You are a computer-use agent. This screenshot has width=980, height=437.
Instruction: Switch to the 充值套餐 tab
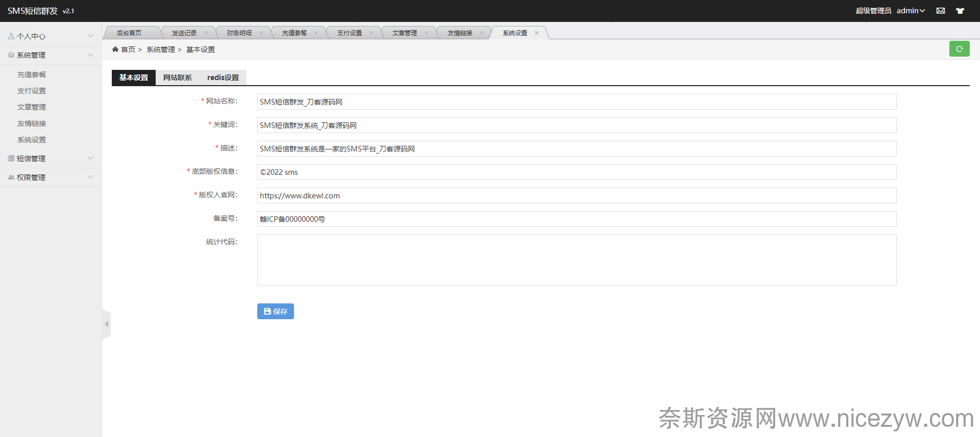(295, 33)
